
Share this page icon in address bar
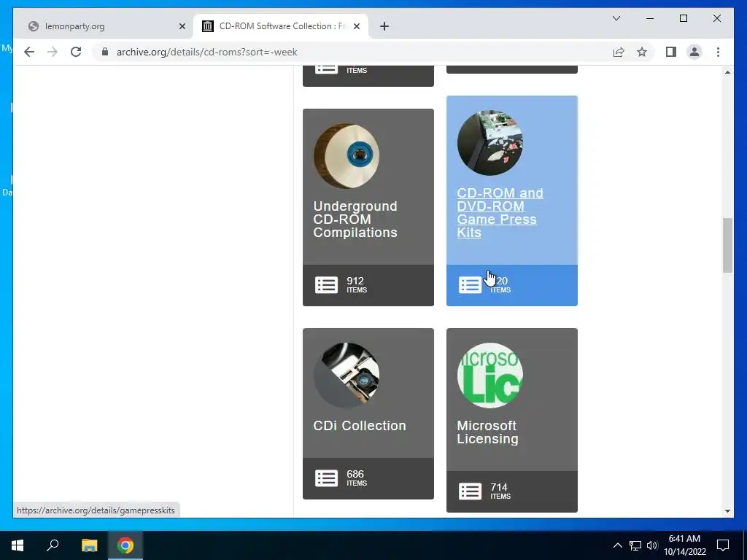(x=619, y=52)
